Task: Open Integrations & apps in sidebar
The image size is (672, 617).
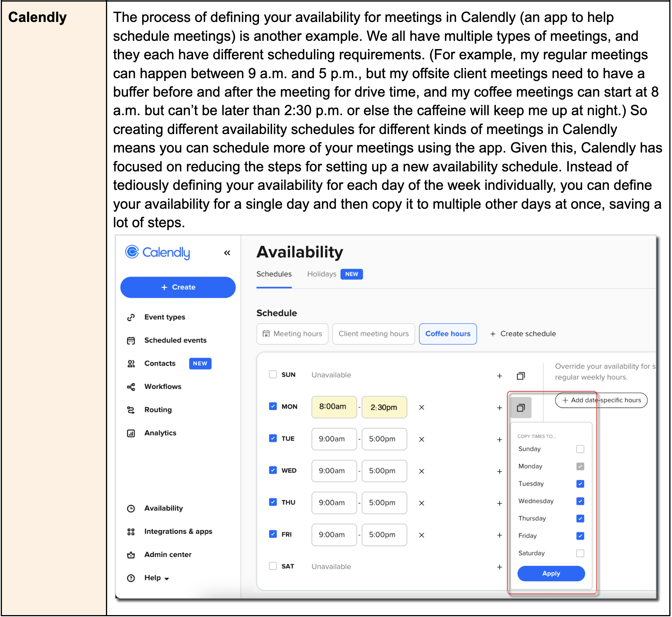Action: coord(178,531)
